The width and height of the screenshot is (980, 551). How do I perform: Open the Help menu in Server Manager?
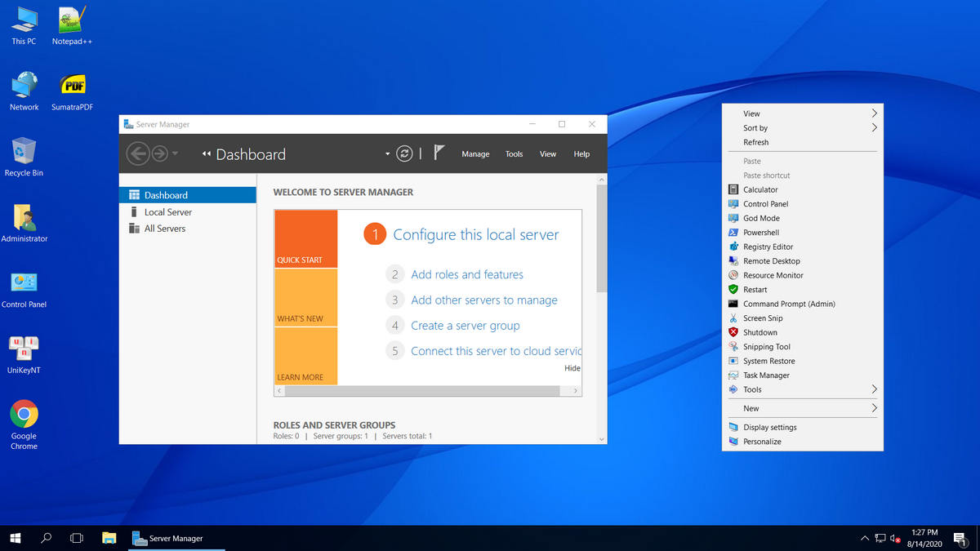tap(581, 153)
